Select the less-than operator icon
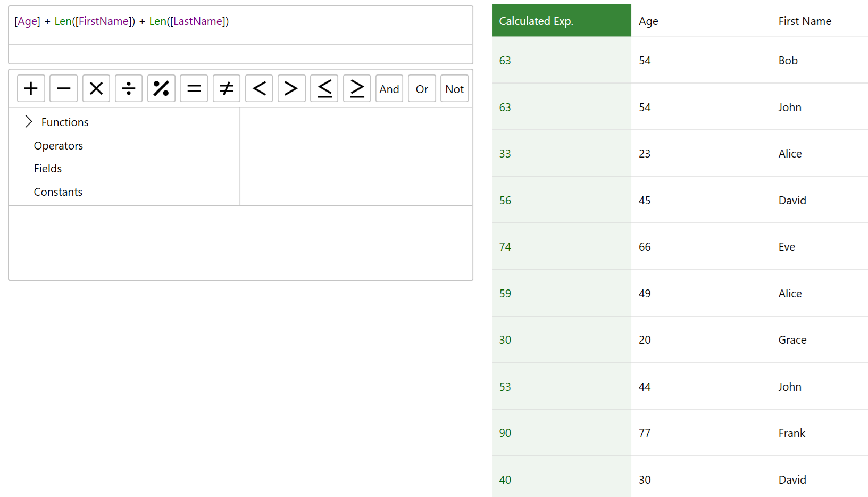The width and height of the screenshot is (868, 497). pyautogui.click(x=259, y=88)
